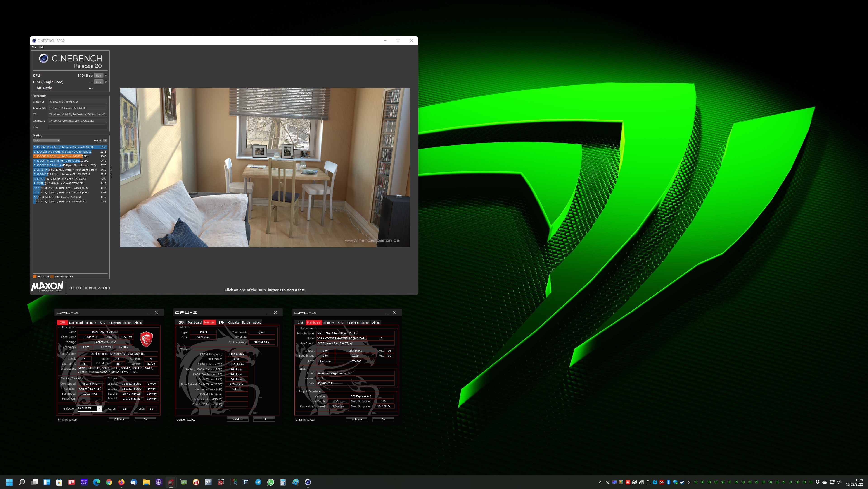Image resolution: width=868 pixels, height=489 pixels.
Task: Toggle checkbox beside the CPU Run button
Action: point(106,75)
